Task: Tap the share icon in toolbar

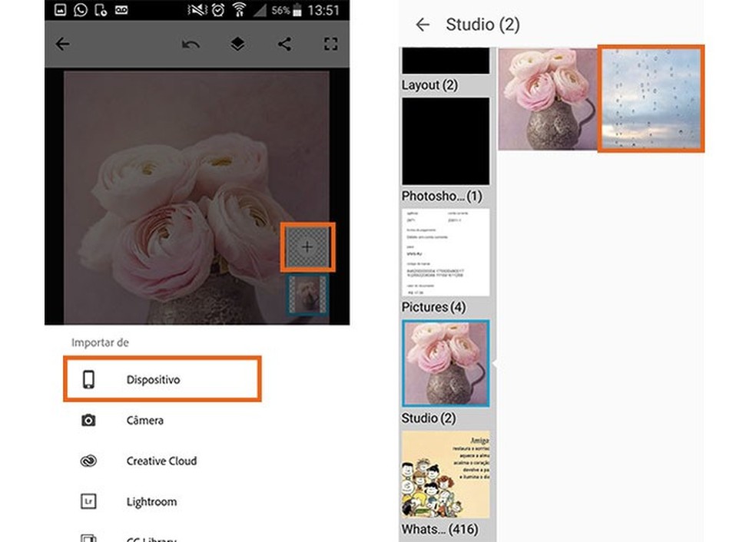Action: pos(284,45)
